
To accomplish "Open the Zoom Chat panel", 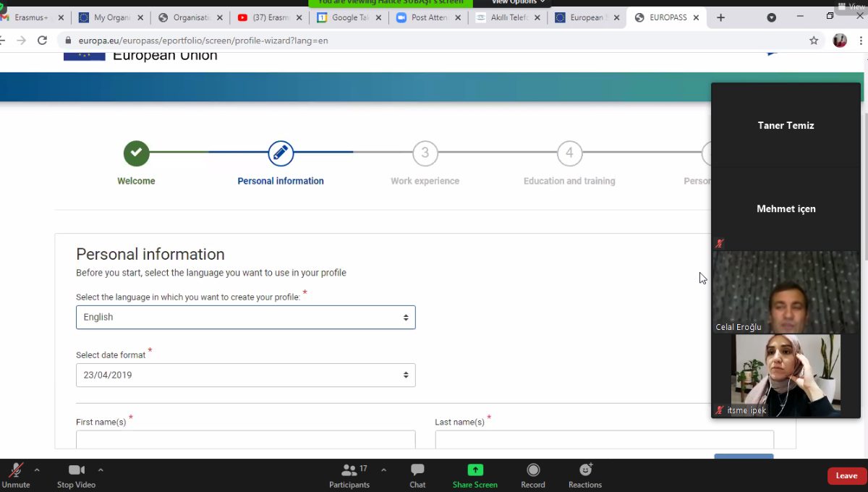I will pos(417,475).
